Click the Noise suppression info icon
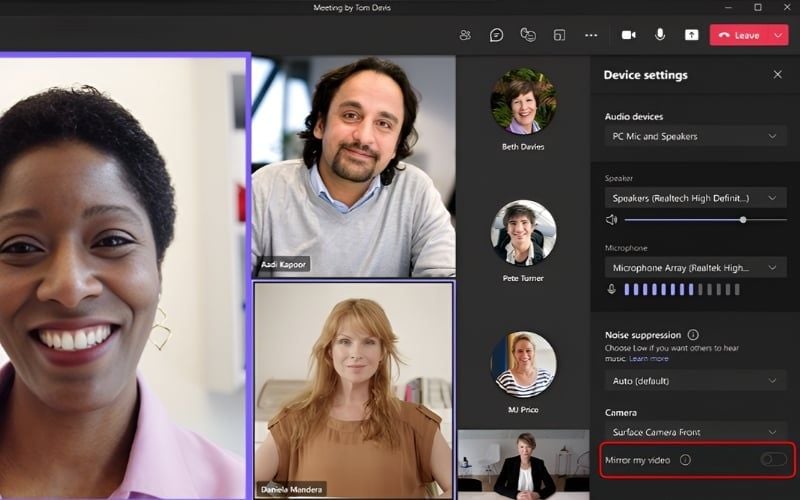Viewport: 800px width, 500px height. [693, 335]
